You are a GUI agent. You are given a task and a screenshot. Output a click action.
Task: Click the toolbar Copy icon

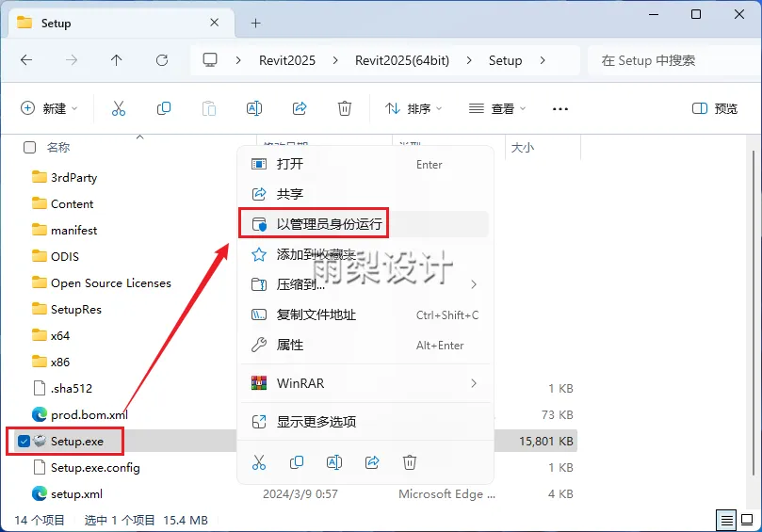click(164, 108)
